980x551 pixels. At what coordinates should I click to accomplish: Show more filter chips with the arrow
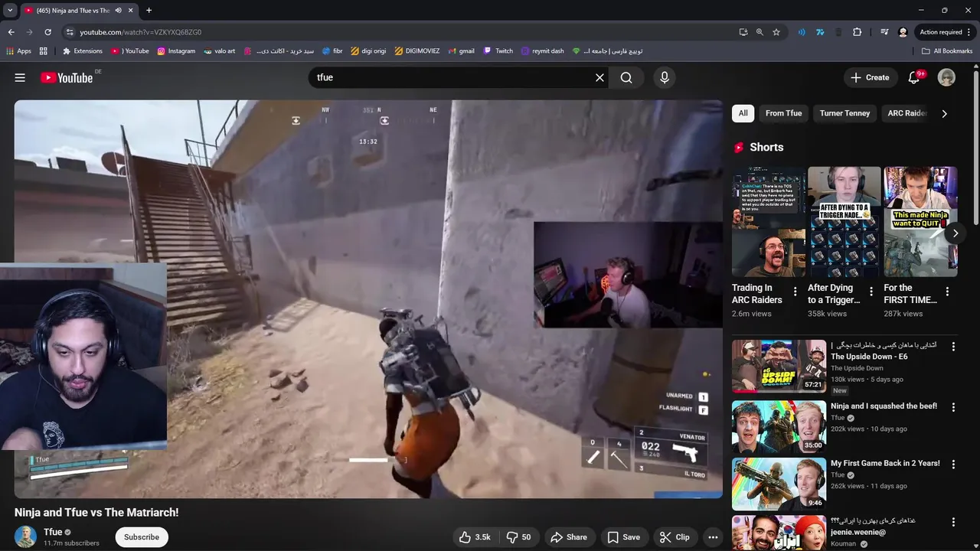coord(944,113)
